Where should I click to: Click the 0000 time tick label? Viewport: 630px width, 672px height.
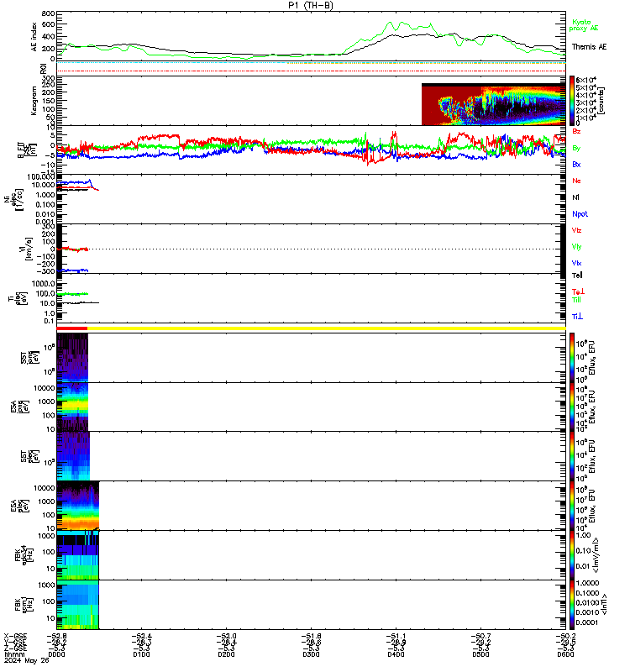point(56,655)
